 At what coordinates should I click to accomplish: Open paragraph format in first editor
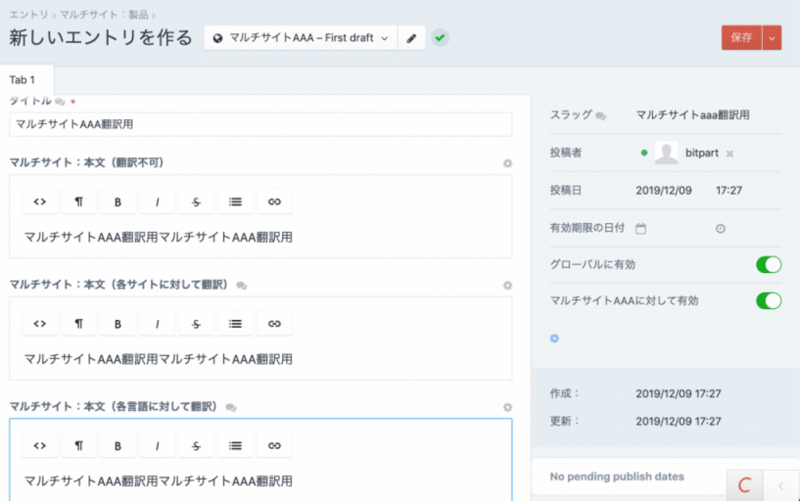(79, 202)
